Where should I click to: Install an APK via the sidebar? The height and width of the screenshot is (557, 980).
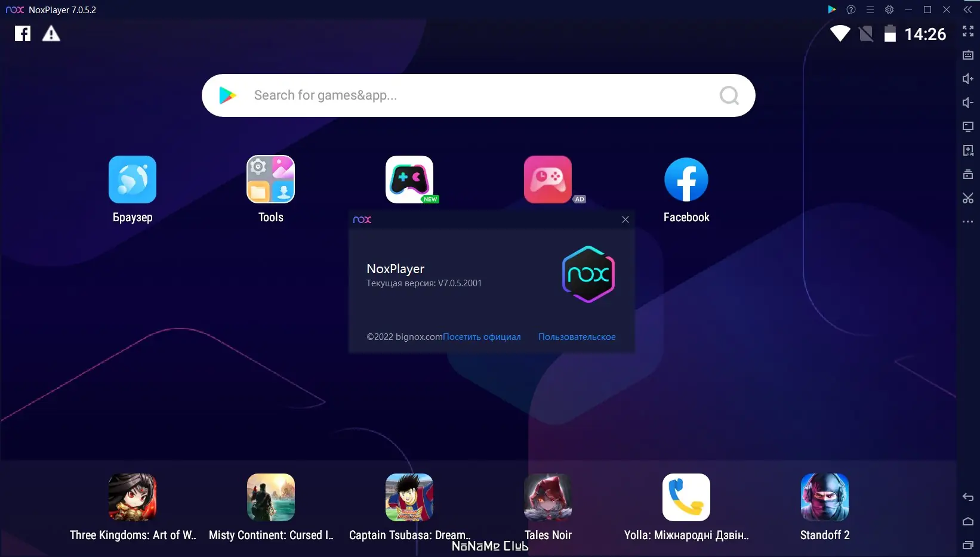tap(968, 150)
